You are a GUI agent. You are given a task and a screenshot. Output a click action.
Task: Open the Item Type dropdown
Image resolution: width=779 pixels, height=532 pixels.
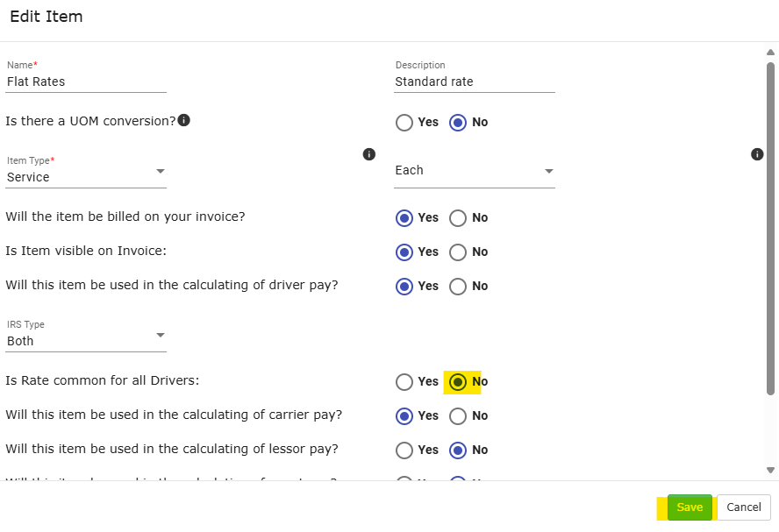(86, 176)
